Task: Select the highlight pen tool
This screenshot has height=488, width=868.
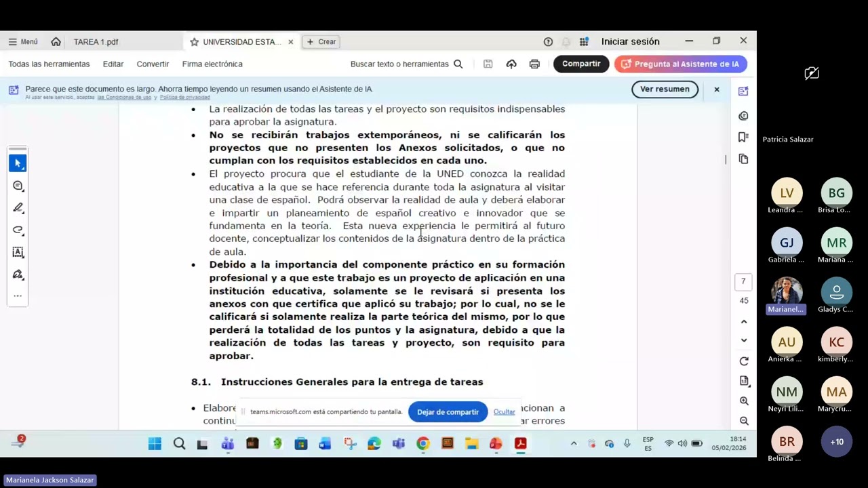Action: tap(18, 207)
